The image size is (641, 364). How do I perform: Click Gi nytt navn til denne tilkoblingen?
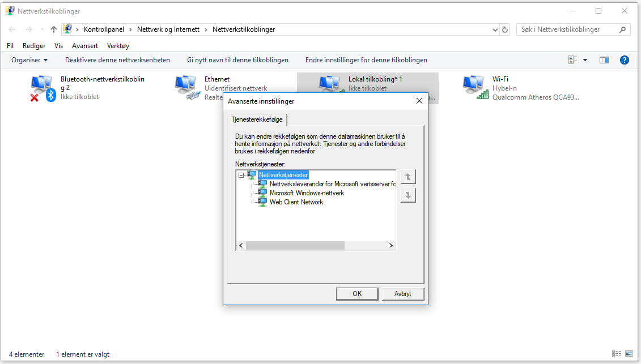(237, 60)
